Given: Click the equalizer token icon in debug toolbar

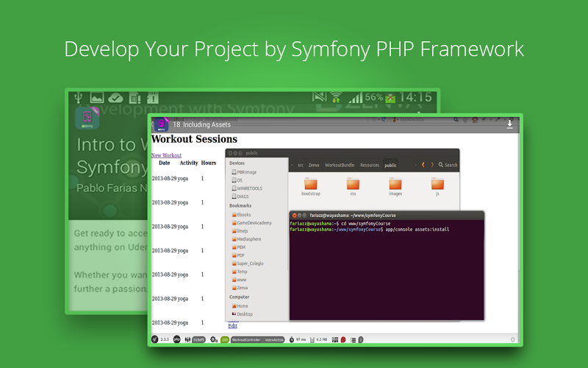Looking at the screenshot, I should 187,339.
